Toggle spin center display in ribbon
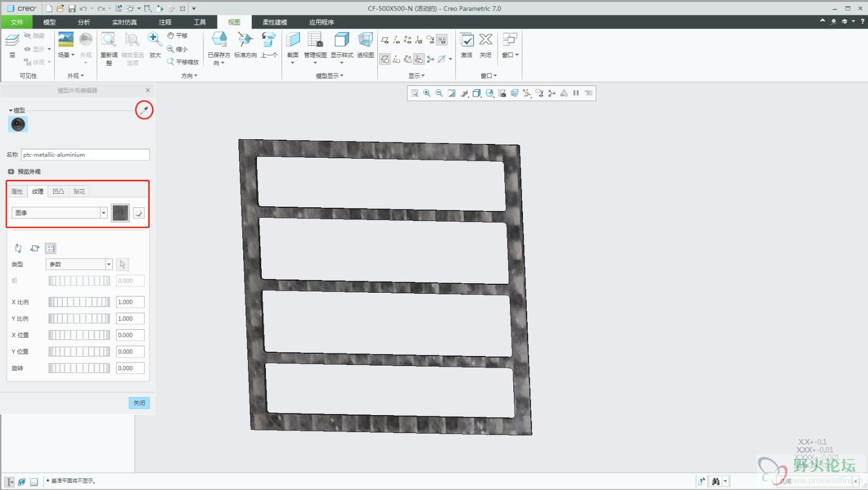Image resolution: width=868 pixels, height=490 pixels. coord(431,59)
